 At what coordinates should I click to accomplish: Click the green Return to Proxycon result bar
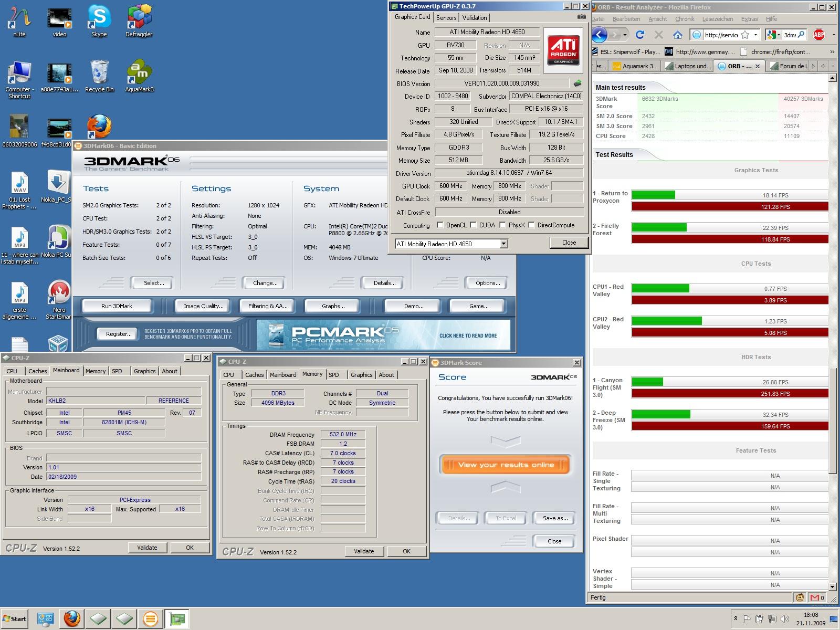[654, 195]
